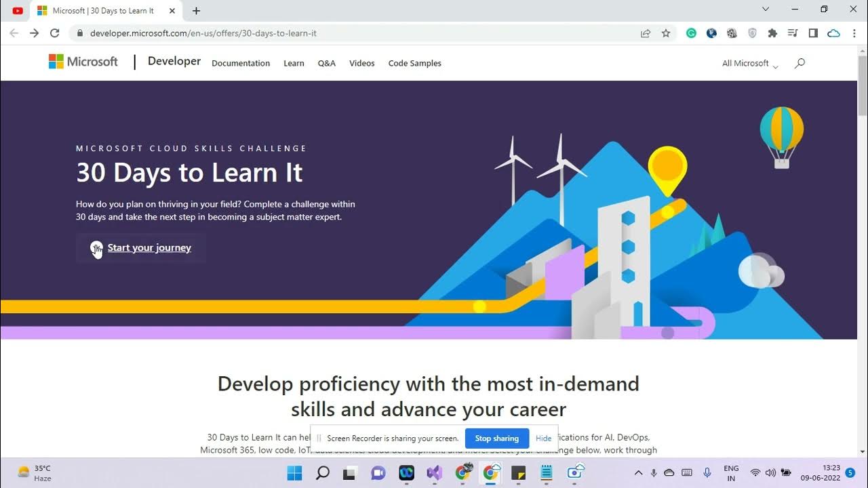The width and height of the screenshot is (868, 488).
Task: Open the first Chrome taskbar icon
Action: coord(462,472)
